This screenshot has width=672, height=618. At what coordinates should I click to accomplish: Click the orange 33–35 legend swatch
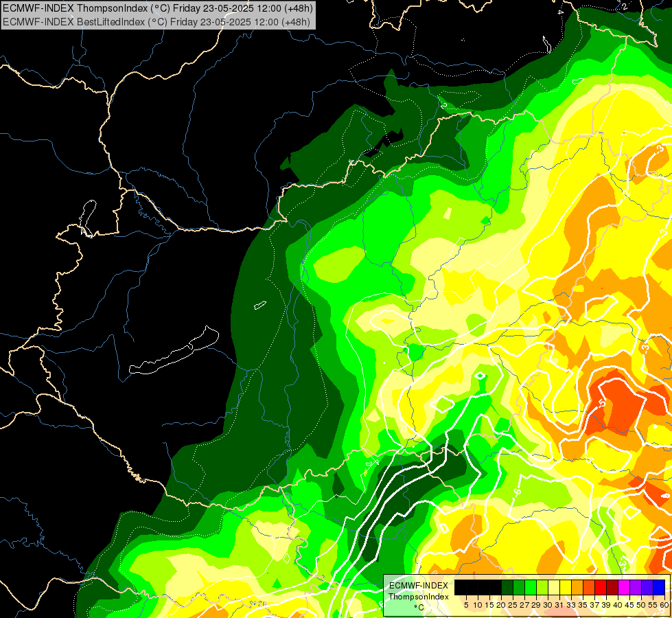pyautogui.click(x=577, y=587)
